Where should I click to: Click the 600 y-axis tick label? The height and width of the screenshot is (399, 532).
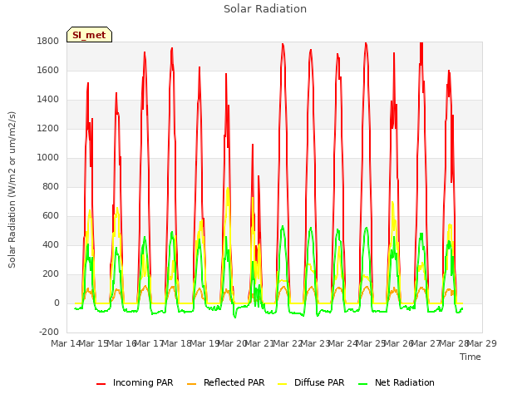(x=51, y=216)
